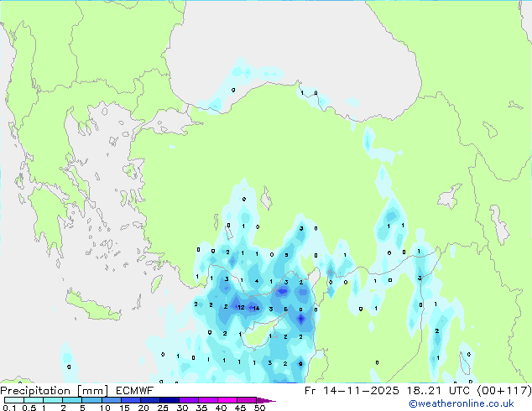Select the 45–50 mm legend swatch
The width and height of the screenshot is (532, 411).
pyautogui.click(x=247, y=400)
